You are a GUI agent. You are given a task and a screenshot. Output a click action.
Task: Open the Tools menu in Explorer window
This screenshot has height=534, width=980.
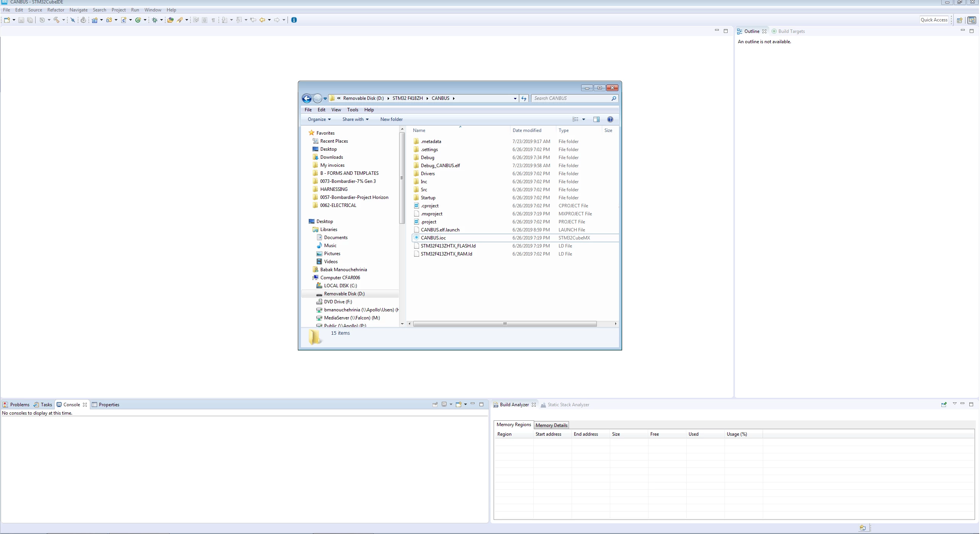[353, 110]
